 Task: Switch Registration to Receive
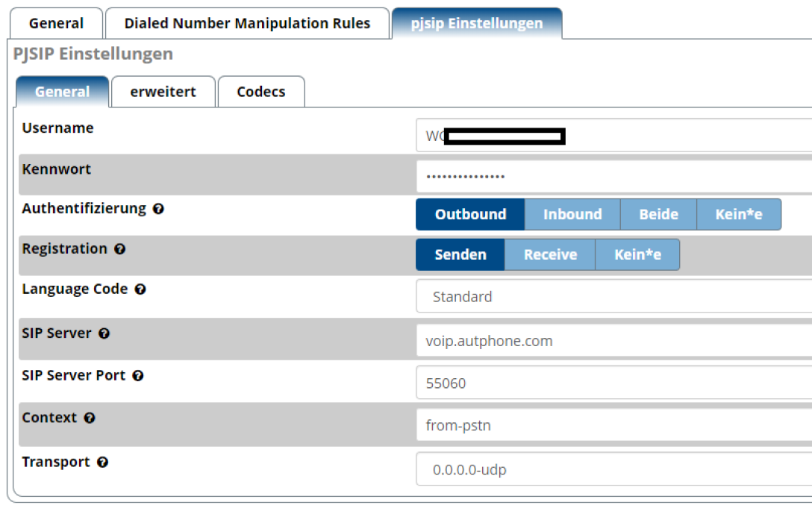550,254
